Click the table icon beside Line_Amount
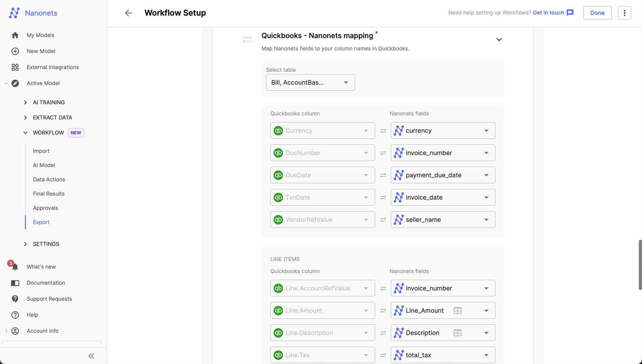The image size is (642, 364). 457,310
